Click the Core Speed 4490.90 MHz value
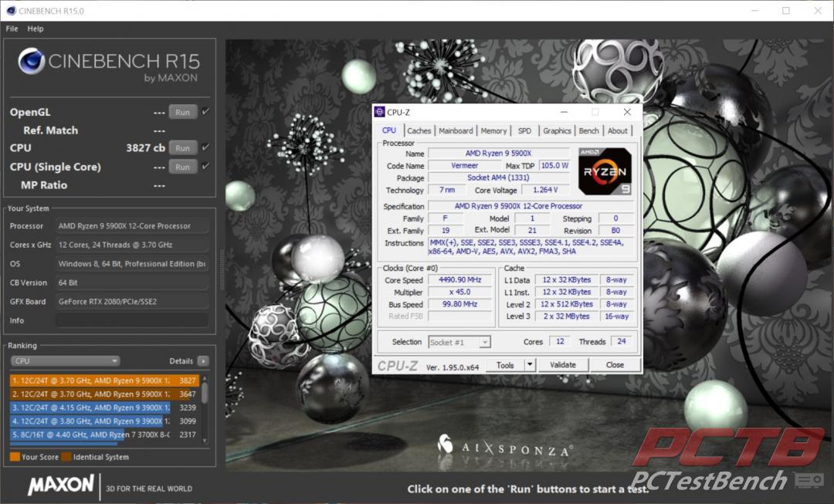This screenshot has height=504, width=834. [x=460, y=279]
